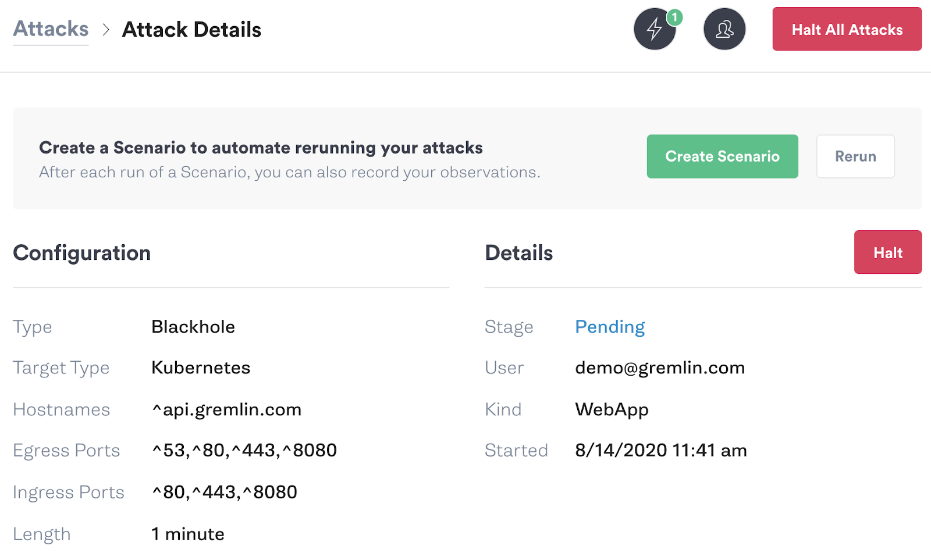The width and height of the screenshot is (931, 560).
Task: Select ingress ports value ^80,^443,^8080
Action: tap(225, 492)
